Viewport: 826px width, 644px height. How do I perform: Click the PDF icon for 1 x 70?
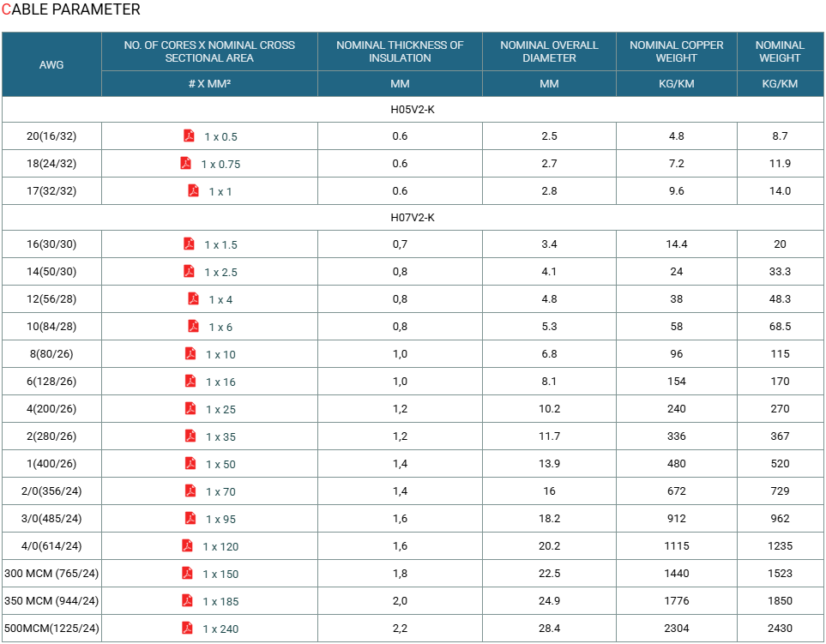(190, 491)
